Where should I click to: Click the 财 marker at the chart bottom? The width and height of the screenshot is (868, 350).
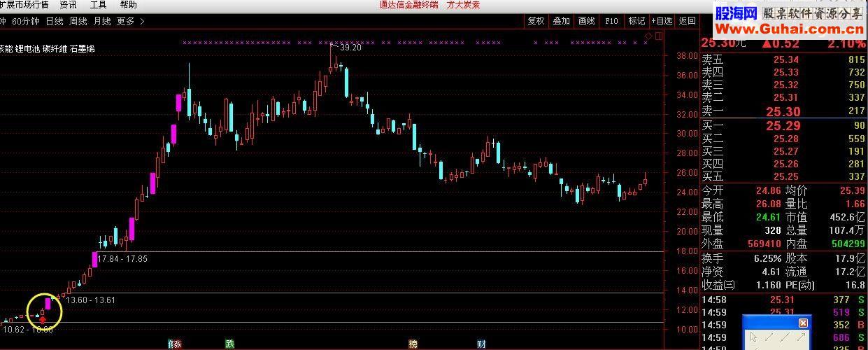pyautogui.click(x=481, y=344)
